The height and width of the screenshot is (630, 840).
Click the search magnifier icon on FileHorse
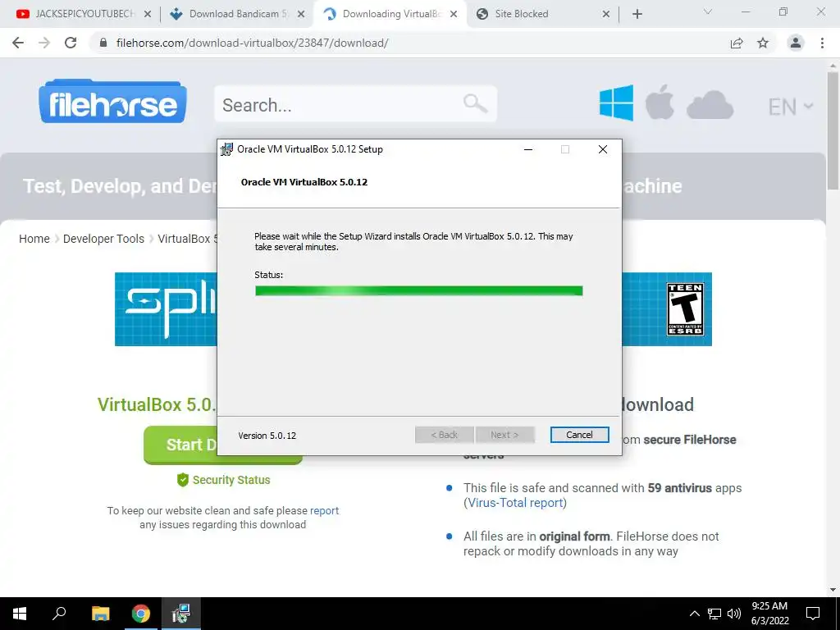coord(475,103)
